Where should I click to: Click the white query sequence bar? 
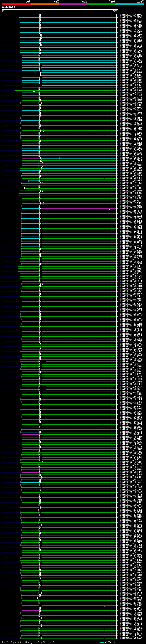[x=60, y=9]
